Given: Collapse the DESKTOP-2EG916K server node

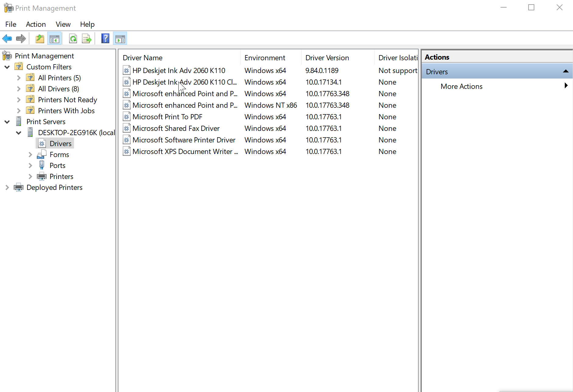Looking at the screenshot, I should coord(19,133).
